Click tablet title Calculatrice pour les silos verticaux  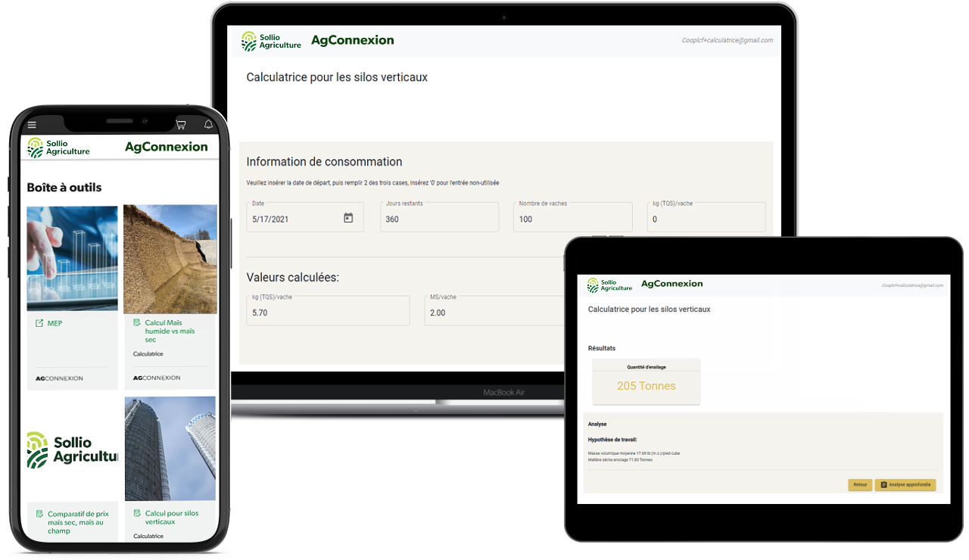pos(650,309)
